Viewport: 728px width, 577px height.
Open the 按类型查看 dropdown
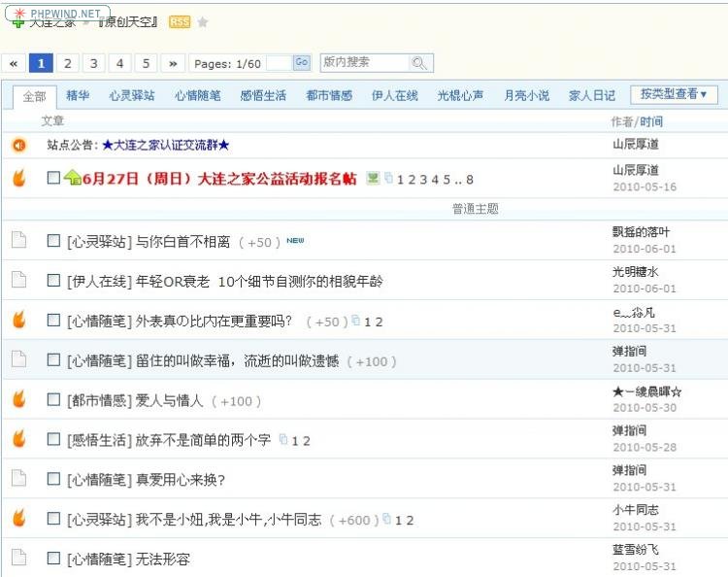674,94
